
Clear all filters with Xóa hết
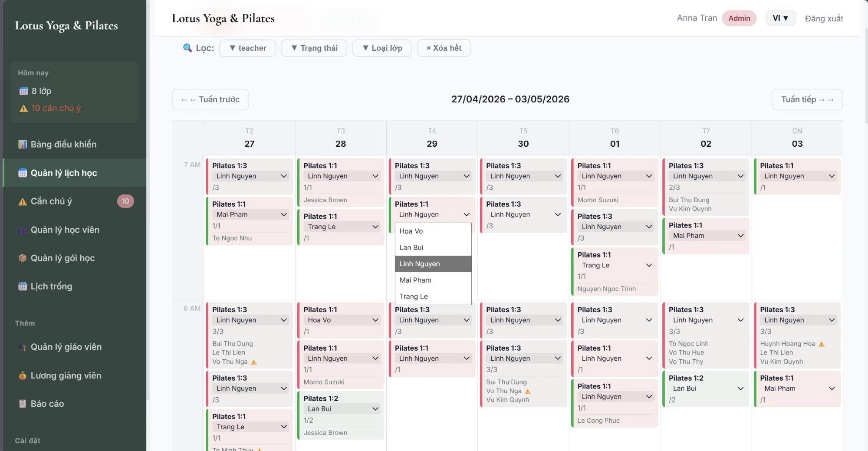pyautogui.click(x=444, y=48)
